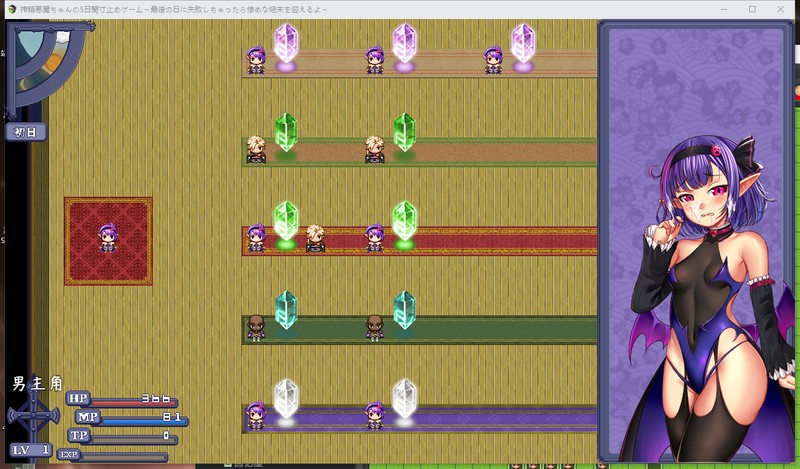This screenshot has width=800, height=469.
Task: Click the 男主角 character name label
Action: point(38,382)
